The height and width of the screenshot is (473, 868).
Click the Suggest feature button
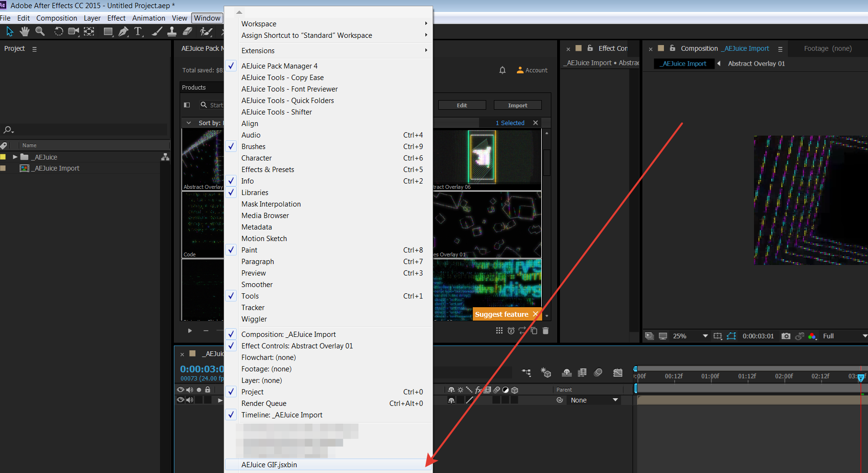(x=502, y=314)
